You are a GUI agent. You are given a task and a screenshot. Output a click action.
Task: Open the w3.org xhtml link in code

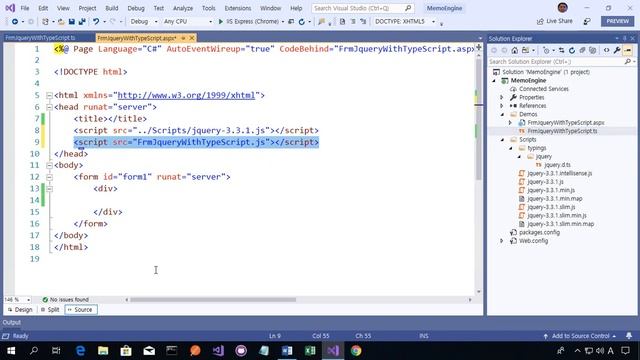(187, 95)
